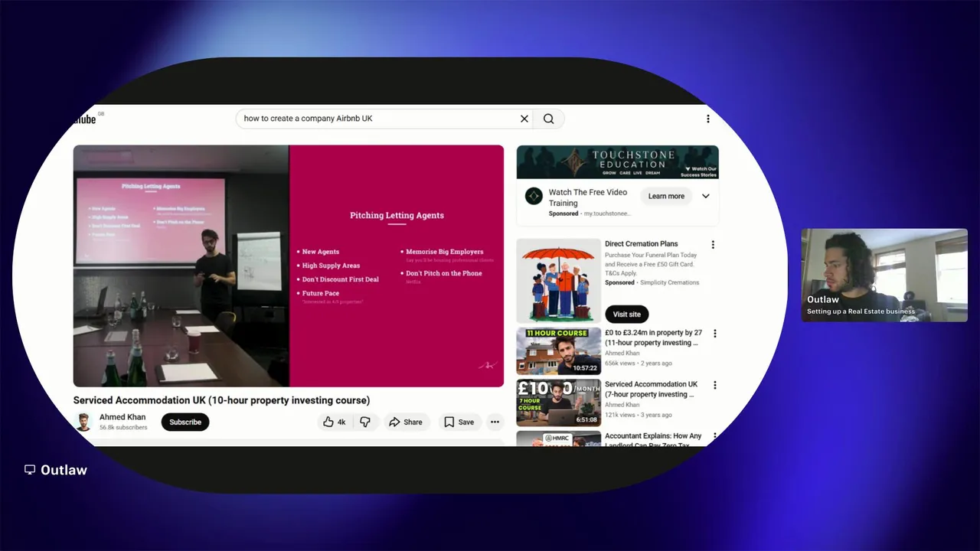Viewport: 980px width, 551px height.
Task: Click Simplicity Cremations sponsor name
Action: (x=668, y=282)
